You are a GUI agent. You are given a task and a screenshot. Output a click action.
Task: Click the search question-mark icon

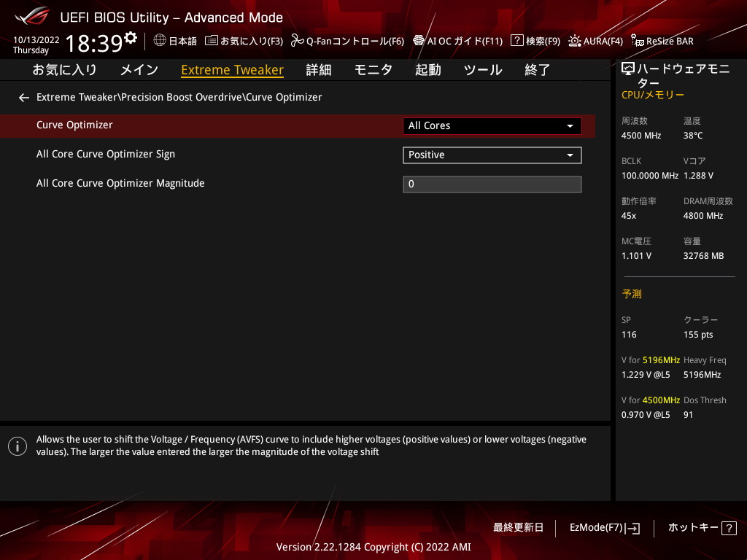click(517, 41)
